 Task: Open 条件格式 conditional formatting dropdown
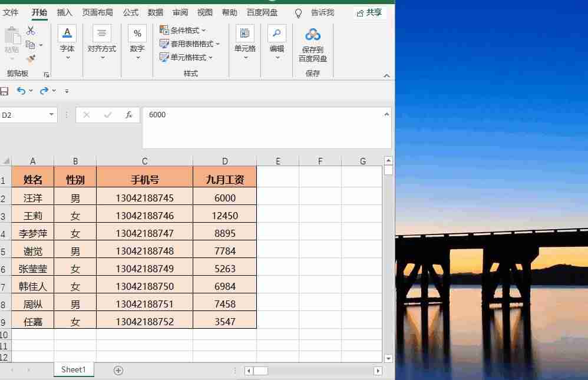click(183, 30)
